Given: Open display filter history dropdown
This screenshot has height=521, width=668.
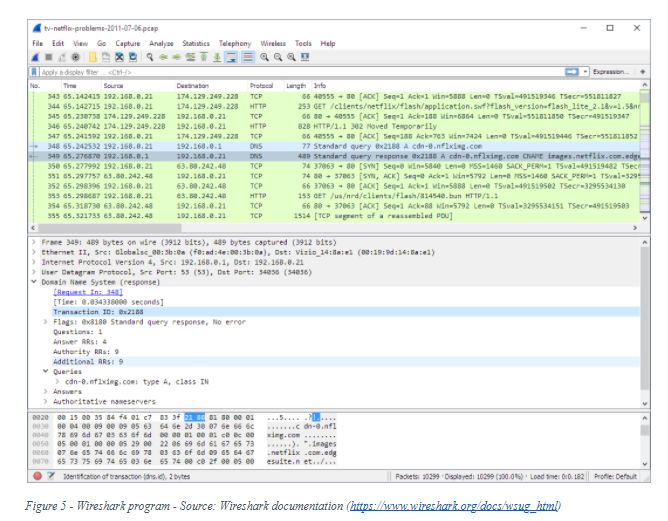Looking at the screenshot, I should coord(585,72).
